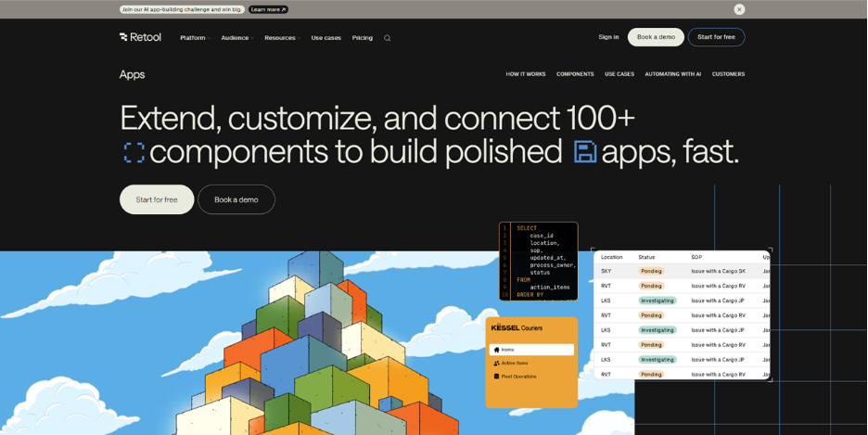Click the dashed-square component icon in headline

134,152
